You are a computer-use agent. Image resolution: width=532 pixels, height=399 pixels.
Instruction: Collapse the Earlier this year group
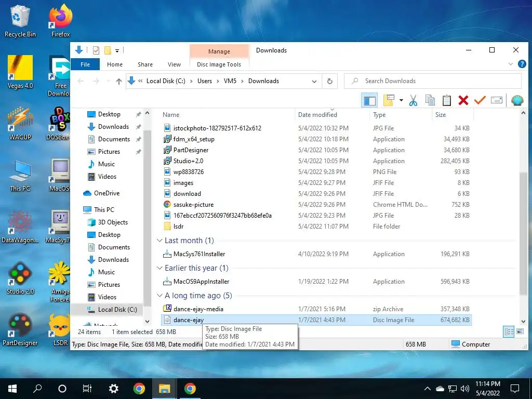(x=159, y=268)
